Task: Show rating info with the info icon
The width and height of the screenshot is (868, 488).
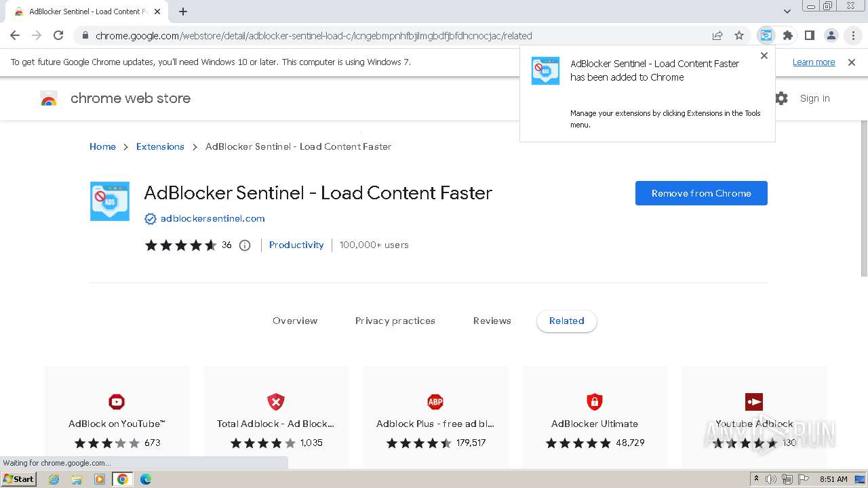Action: 245,245
